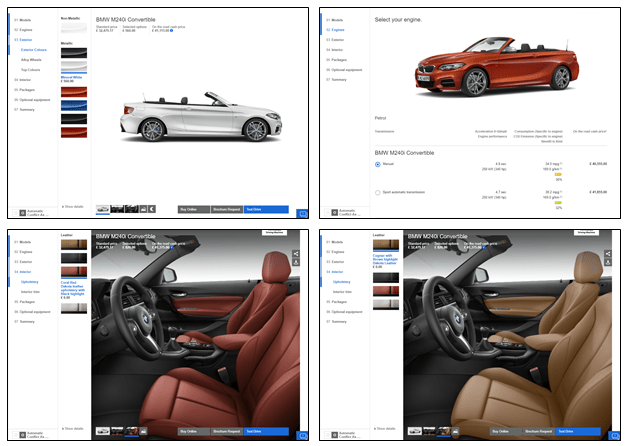This screenshot has width=627, height=446.
Task: Click Brochure Request in white-car panel
Action: tap(227, 209)
